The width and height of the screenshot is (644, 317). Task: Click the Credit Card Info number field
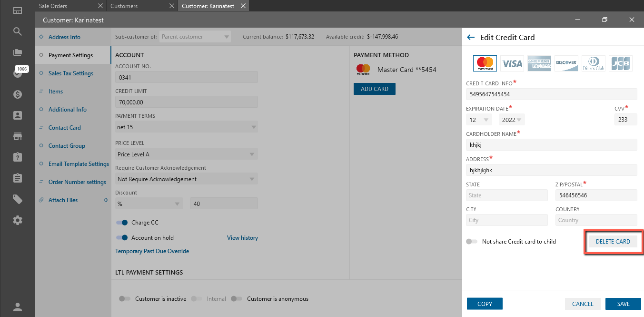click(551, 94)
